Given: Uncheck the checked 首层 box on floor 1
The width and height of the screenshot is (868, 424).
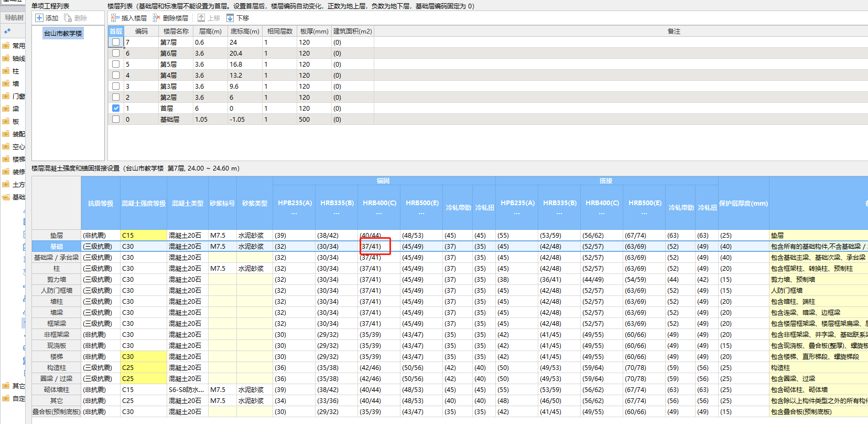Looking at the screenshot, I should coord(116,108).
